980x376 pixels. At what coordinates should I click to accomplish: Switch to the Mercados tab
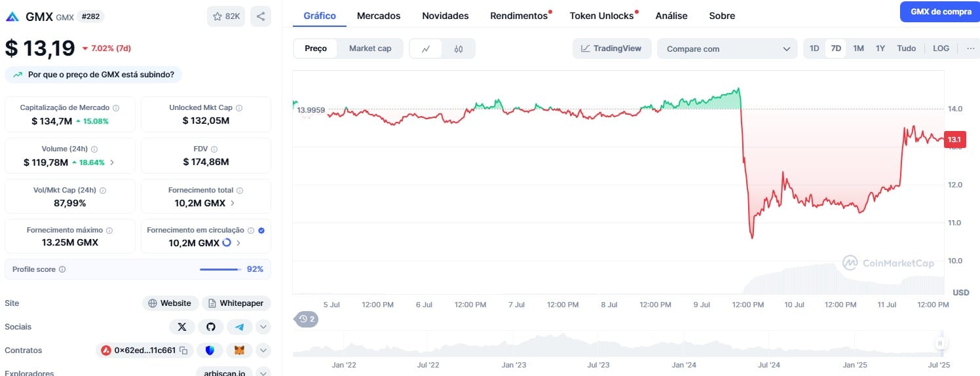(x=379, y=16)
